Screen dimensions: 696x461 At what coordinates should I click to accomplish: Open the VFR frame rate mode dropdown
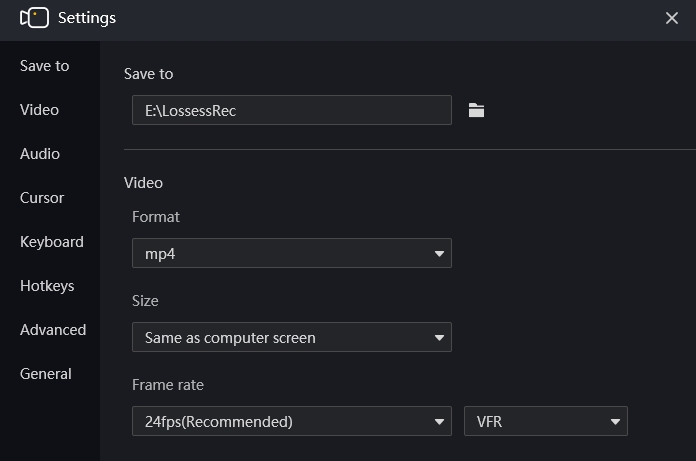(x=546, y=421)
